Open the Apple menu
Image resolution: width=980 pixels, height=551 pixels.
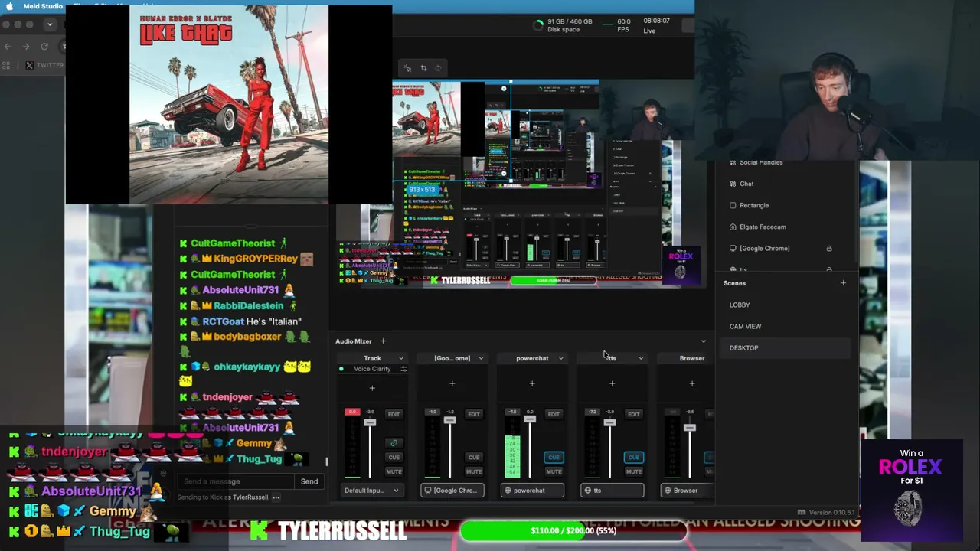point(9,6)
